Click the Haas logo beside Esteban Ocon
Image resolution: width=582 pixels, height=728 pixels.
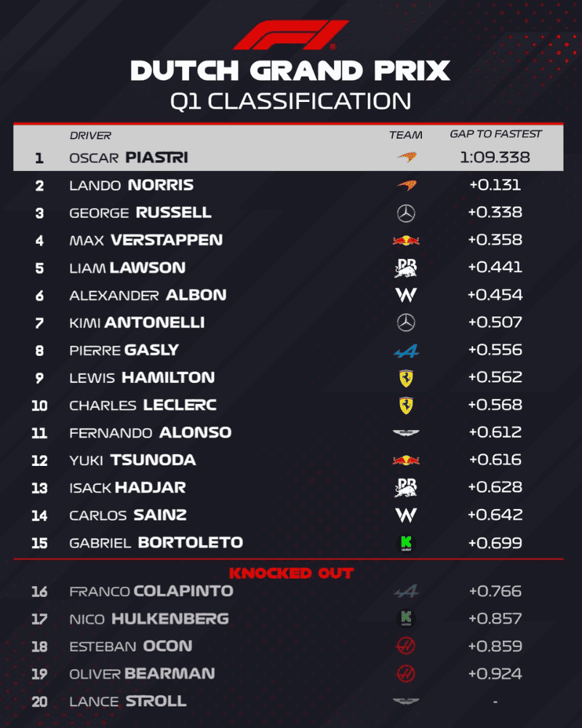pos(406,646)
